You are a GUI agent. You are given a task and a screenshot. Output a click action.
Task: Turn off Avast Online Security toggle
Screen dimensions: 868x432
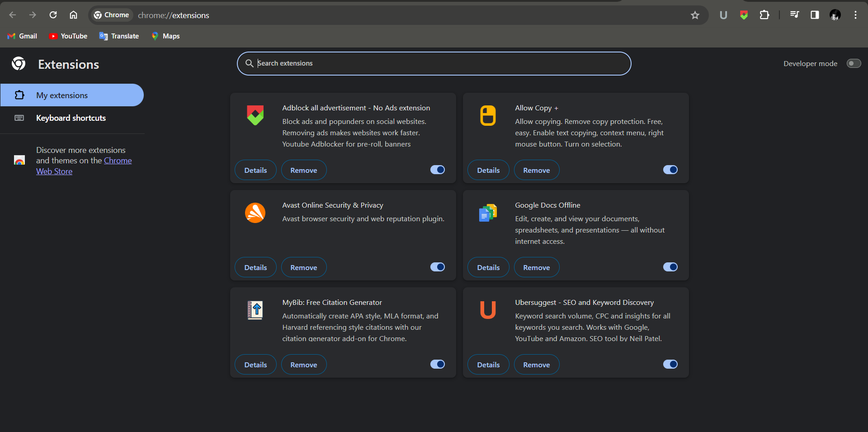pos(437,267)
